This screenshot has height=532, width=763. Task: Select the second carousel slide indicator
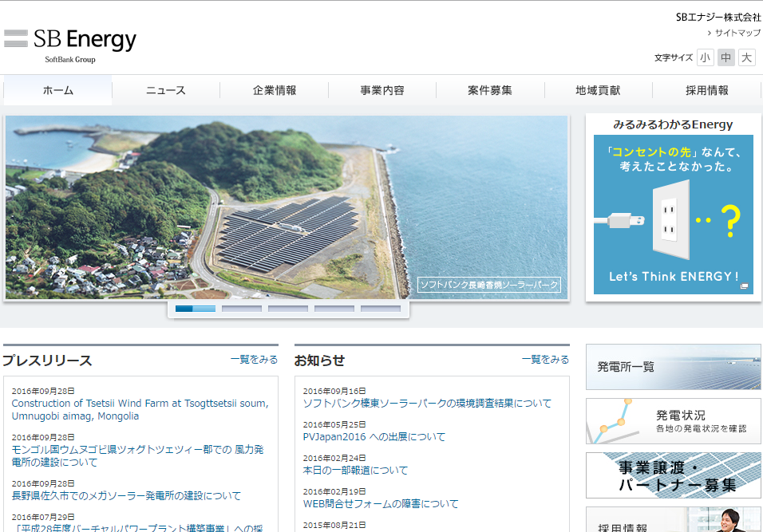click(242, 309)
